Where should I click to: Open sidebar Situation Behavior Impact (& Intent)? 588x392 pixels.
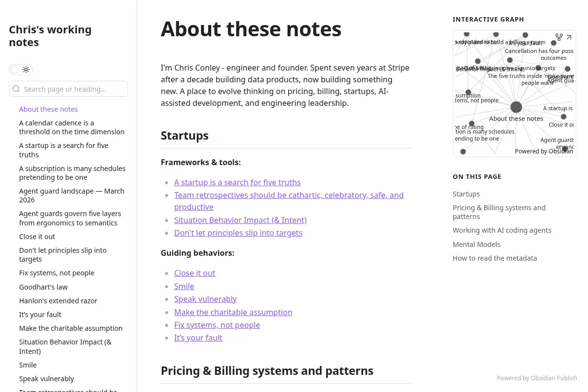[x=65, y=346]
